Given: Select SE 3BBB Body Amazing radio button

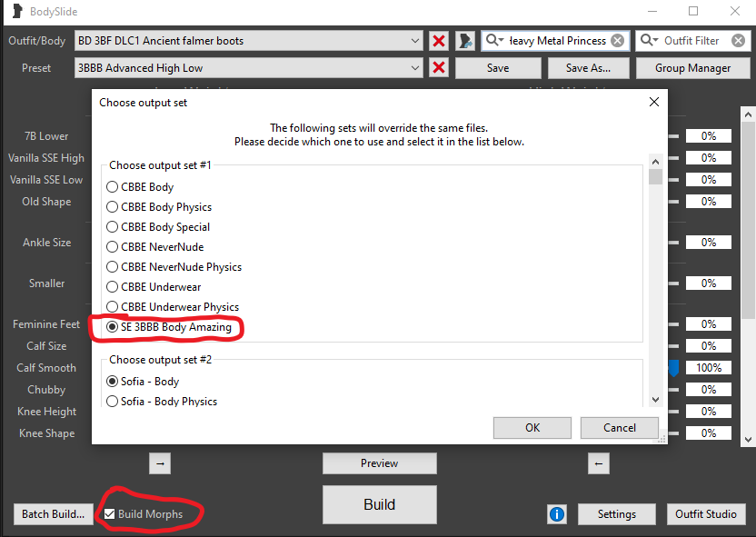Looking at the screenshot, I should tap(112, 327).
